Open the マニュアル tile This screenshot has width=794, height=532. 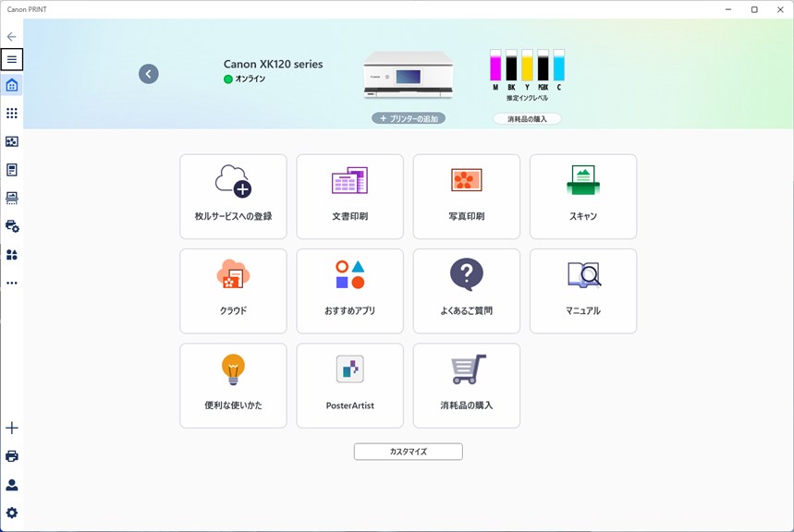(x=583, y=291)
